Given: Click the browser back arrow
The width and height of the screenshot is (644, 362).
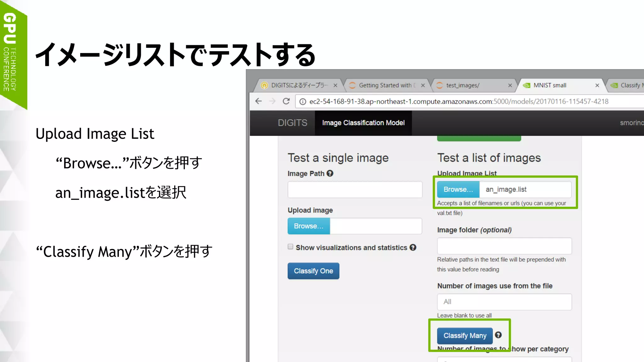Looking at the screenshot, I should coord(258,101).
